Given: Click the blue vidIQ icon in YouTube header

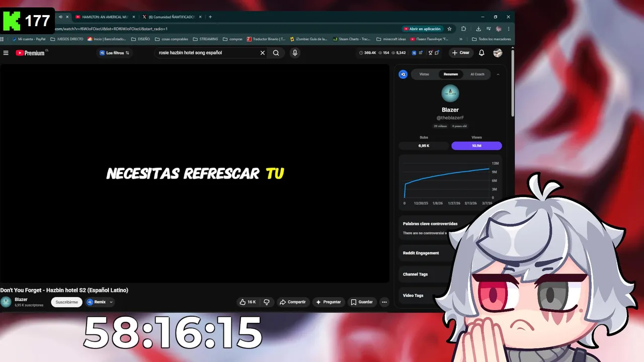Looking at the screenshot, I should [x=414, y=53].
